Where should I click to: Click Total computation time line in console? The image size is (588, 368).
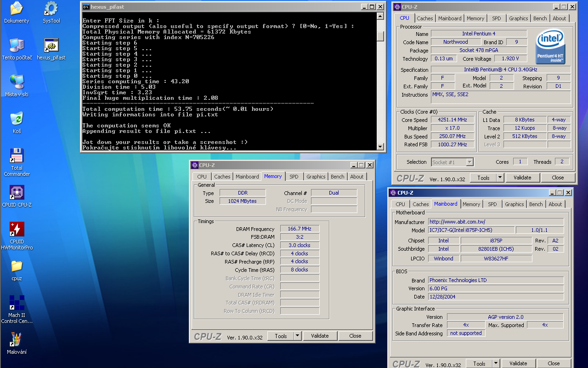coord(178,109)
